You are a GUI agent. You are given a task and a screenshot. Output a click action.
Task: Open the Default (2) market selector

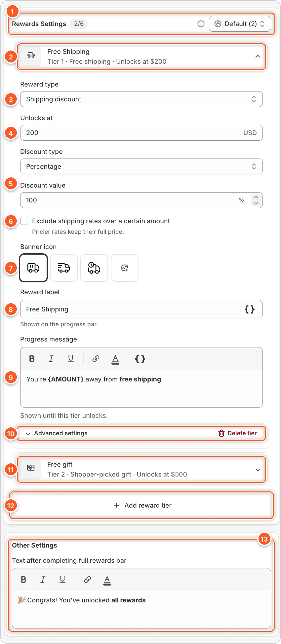point(240,24)
